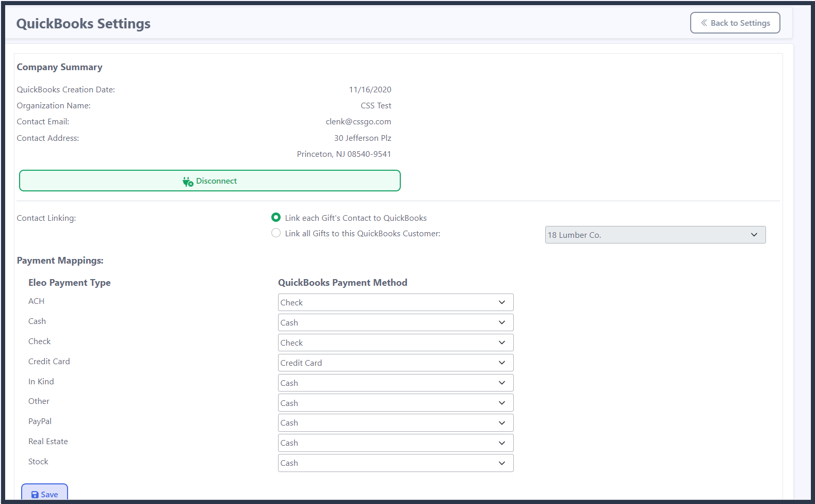
Task: Click the ACH payment type label
Action: tap(36, 301)
